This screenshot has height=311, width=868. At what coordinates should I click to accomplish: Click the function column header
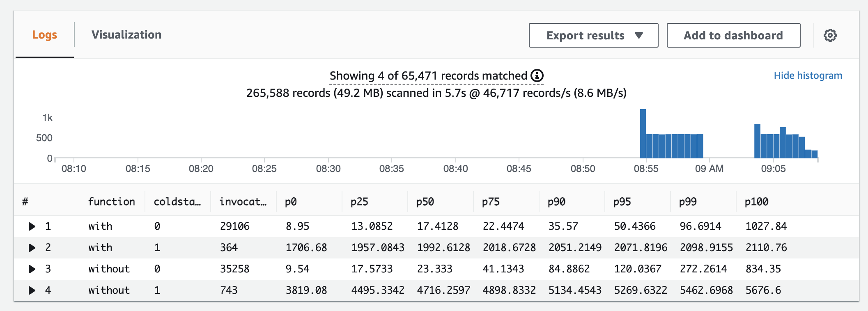tap(111, 202)
